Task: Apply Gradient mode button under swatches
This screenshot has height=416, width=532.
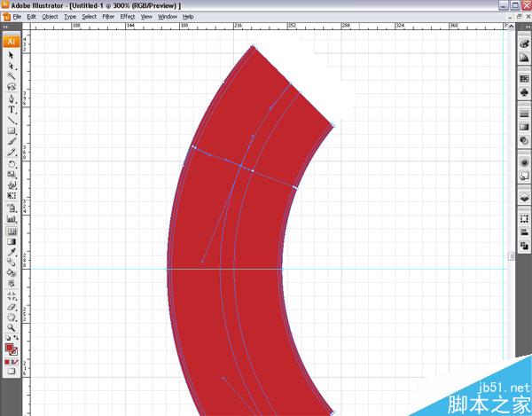Action: 12,362
